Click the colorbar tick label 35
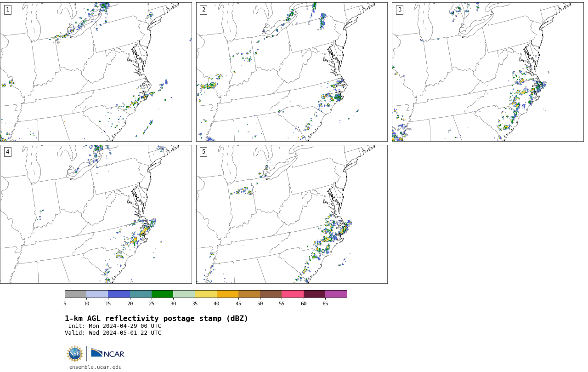This screenshot has width=588, height=372. [x=195, y=303]
